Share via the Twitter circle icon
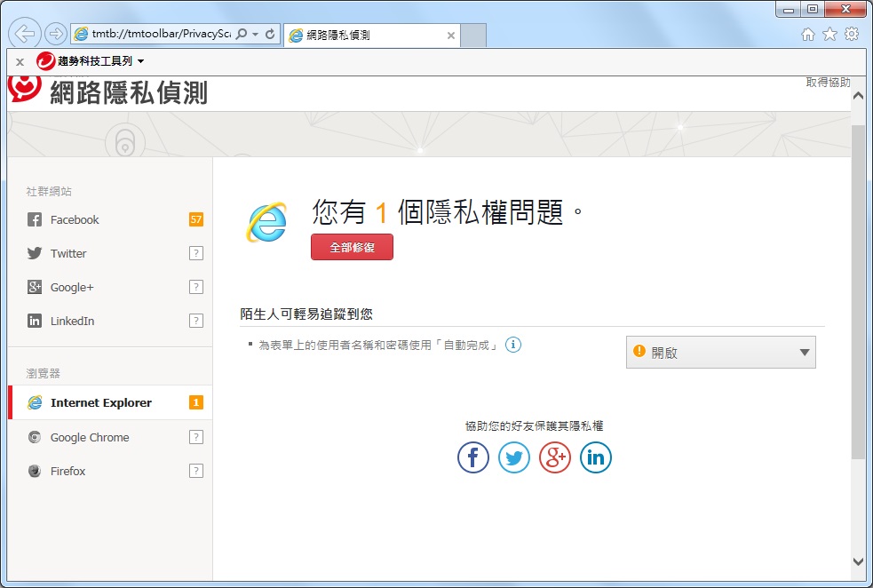Screen dimensions: 873x588 click(x=514, y=457)
